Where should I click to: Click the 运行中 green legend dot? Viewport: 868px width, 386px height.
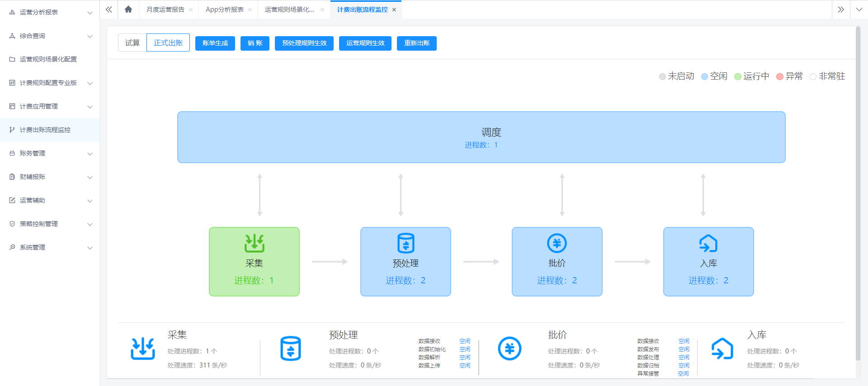click(738, 76)
